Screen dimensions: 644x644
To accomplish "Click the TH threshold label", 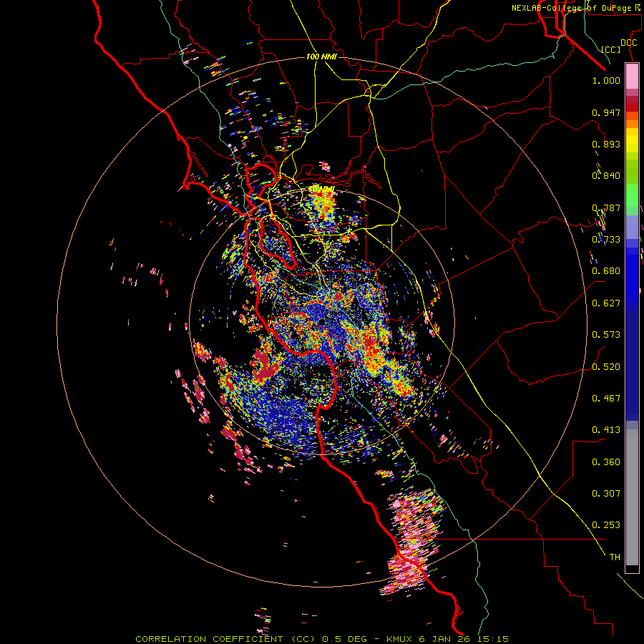I will [x=615, y=557].
